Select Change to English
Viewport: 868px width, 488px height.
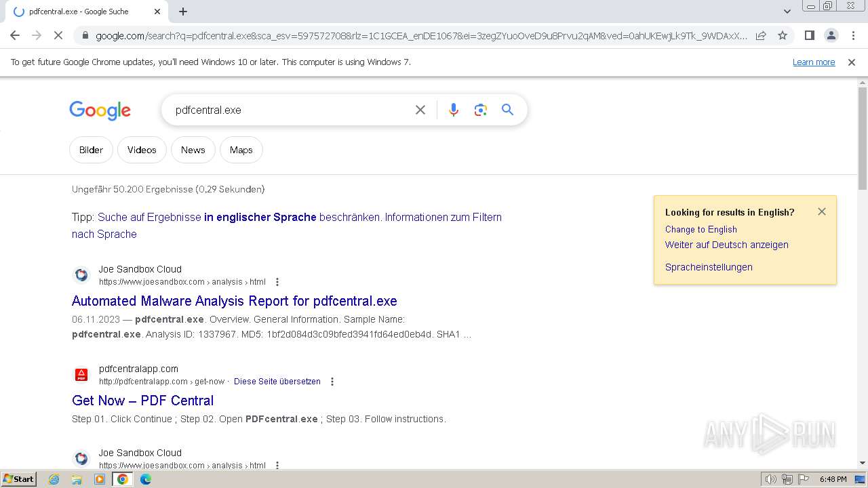click(701, 229)
